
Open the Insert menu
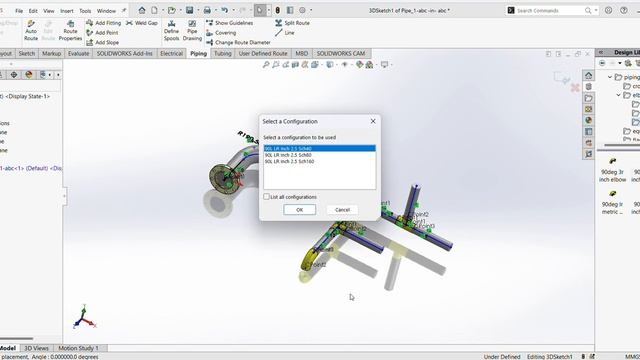coord(67,11)
